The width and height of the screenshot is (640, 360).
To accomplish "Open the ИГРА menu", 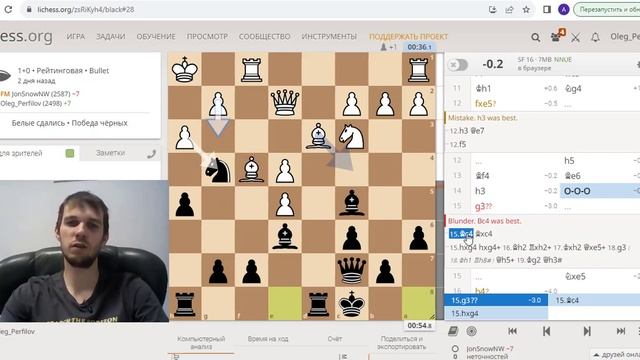I will 76,36.
